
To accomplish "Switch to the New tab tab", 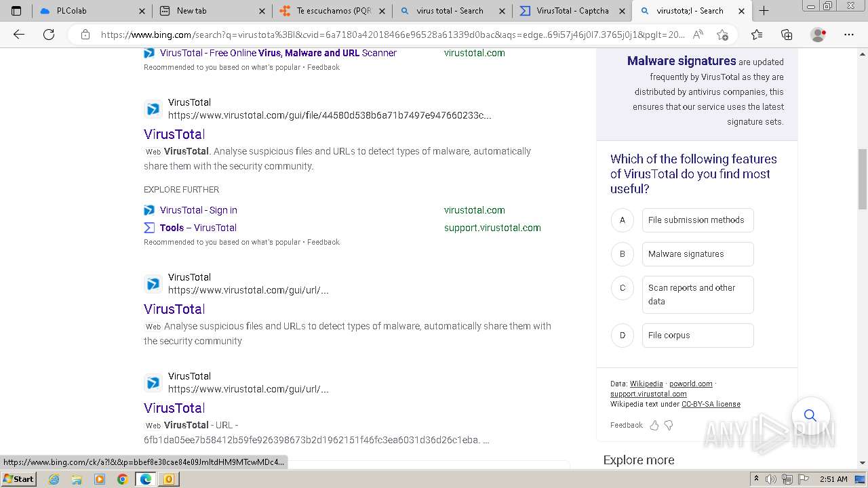I will 213,11.
